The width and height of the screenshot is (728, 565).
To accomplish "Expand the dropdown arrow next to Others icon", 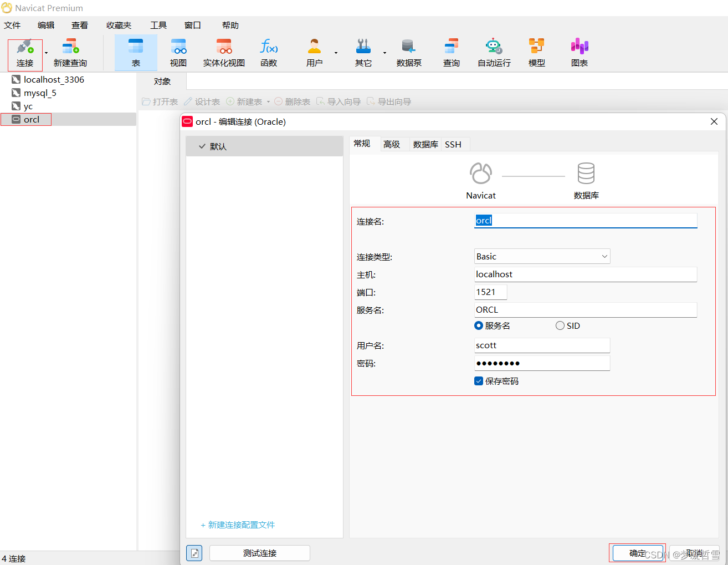I will tap(384, 53).
